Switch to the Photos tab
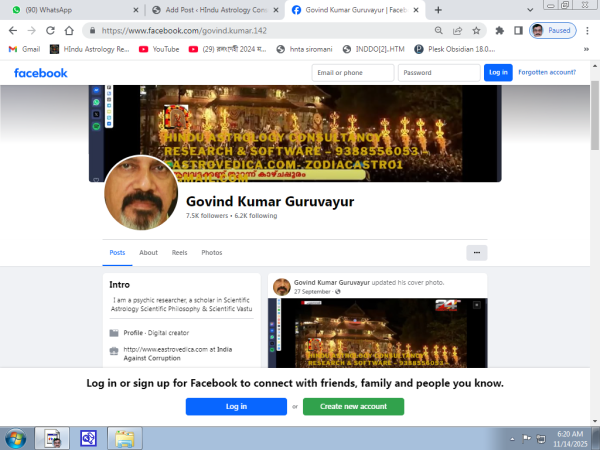Screen dimensions: 600x450 (x=212, y=253)
